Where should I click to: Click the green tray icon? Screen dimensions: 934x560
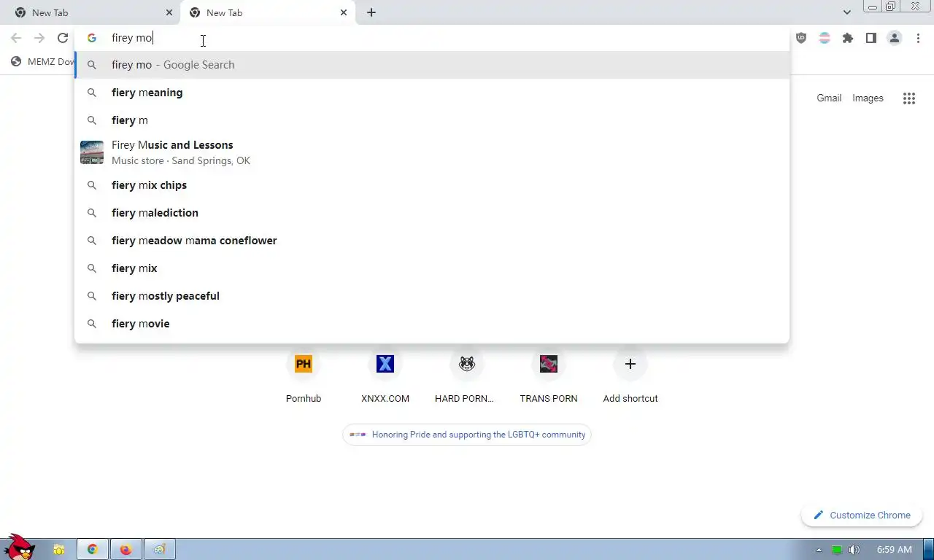coord(837,550)
